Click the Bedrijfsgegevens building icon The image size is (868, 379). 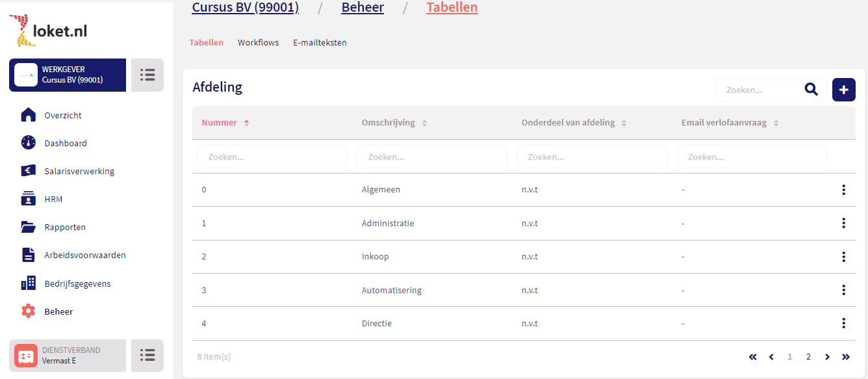coord(28,283)
